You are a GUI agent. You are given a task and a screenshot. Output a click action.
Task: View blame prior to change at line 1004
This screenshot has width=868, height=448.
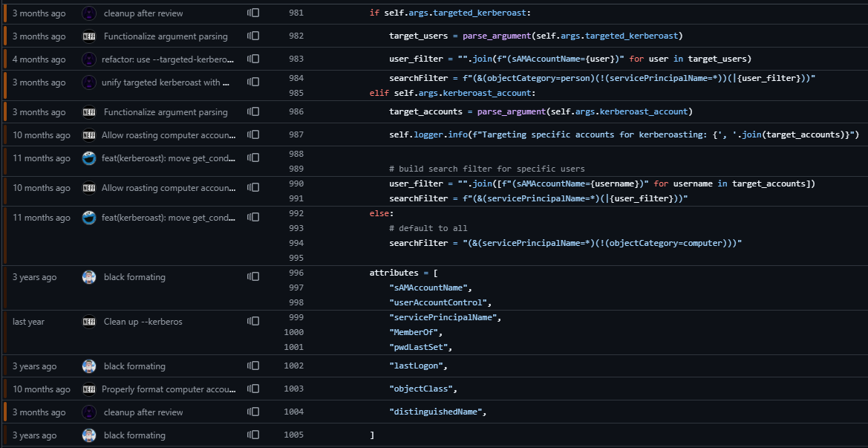[253, 412]
